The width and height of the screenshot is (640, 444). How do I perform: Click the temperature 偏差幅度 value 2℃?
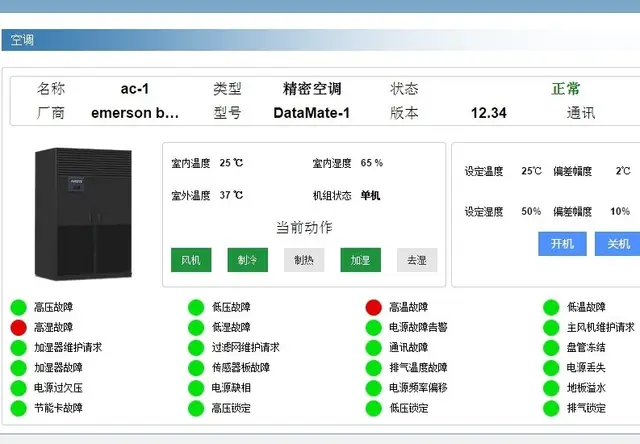click(x=623, y=171)
